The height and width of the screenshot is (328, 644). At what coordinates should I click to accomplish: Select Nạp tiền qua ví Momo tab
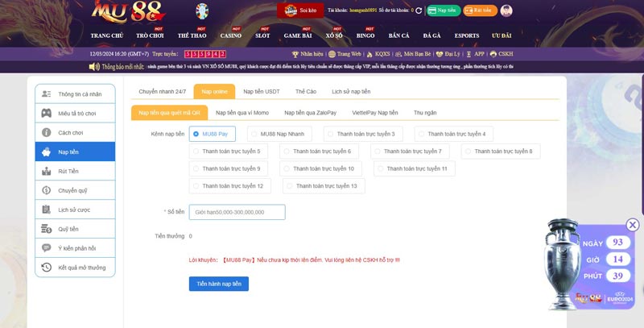242,113
